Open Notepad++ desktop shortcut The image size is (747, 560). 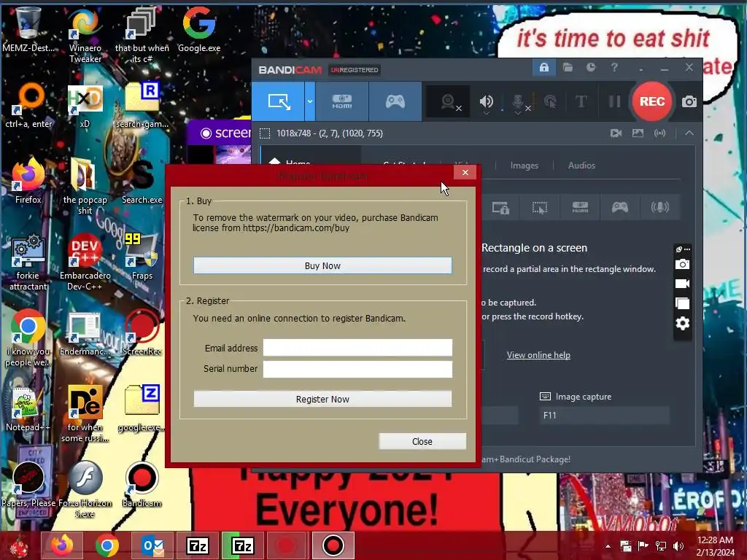tap(28, 410)
